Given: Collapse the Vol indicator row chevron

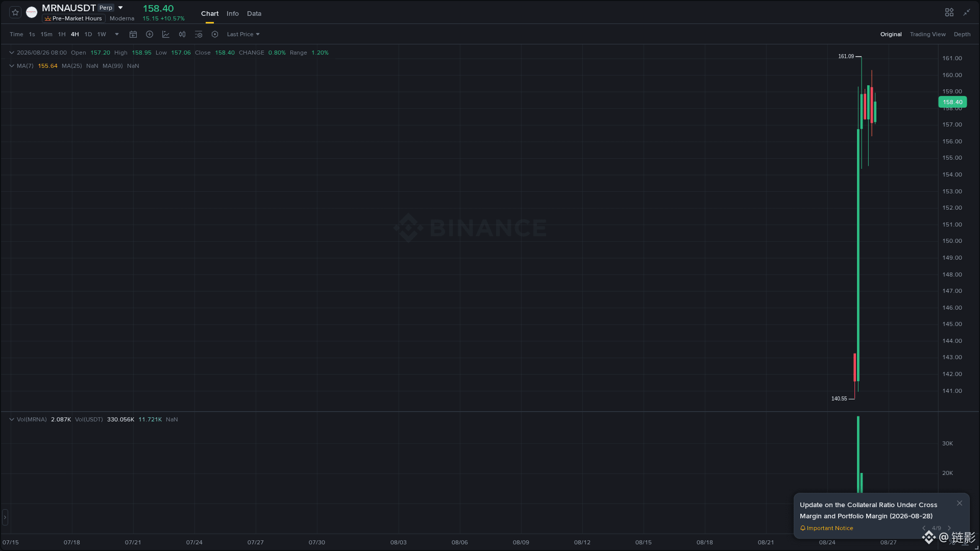Looking at the screenshot, I should (x=12, y=419).
